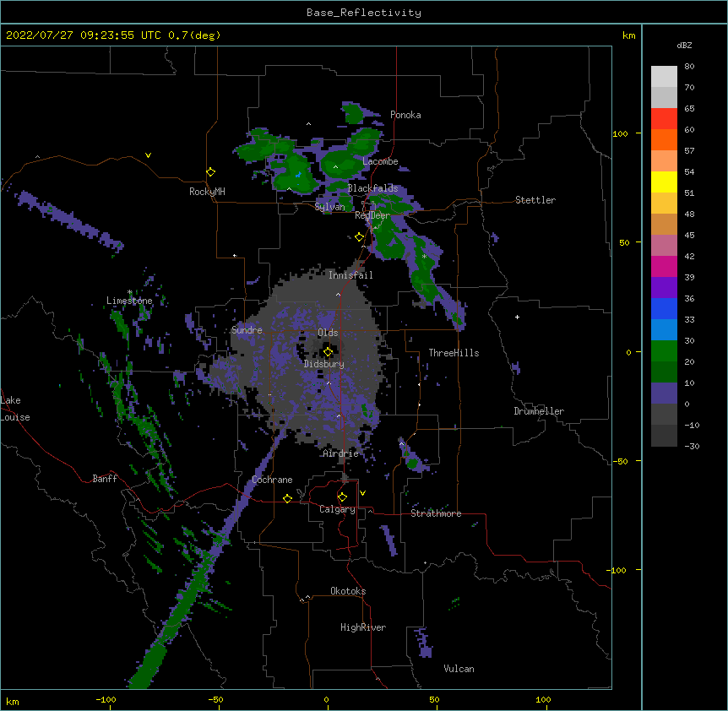
Task: Click the blue 33 dBZ legend swatch
Action: tap(664, 309)
